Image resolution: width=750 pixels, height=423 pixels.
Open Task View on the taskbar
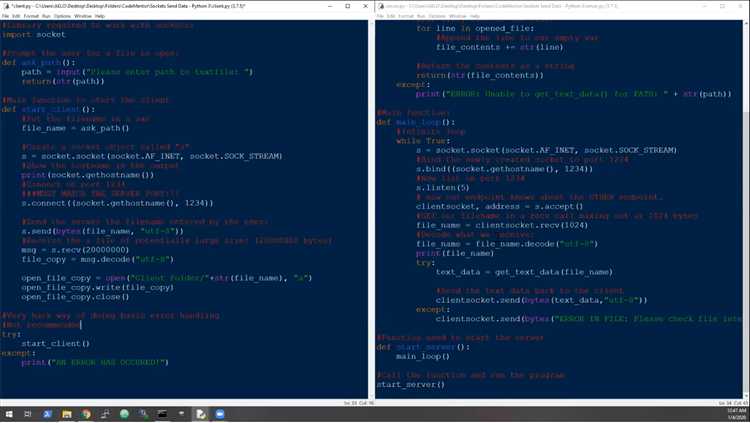click(28, 414)
